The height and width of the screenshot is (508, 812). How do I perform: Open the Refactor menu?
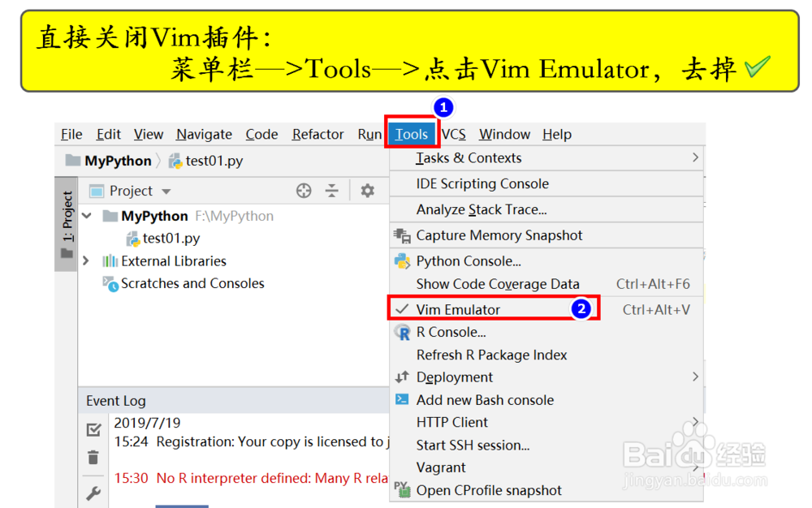pyautogui.click(x=317, y=135)
